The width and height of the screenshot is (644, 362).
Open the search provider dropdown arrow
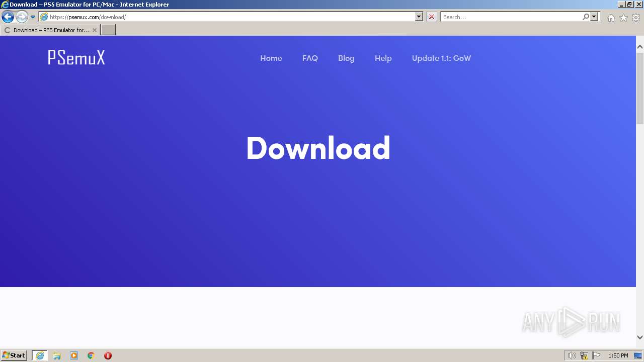(594, 17)
